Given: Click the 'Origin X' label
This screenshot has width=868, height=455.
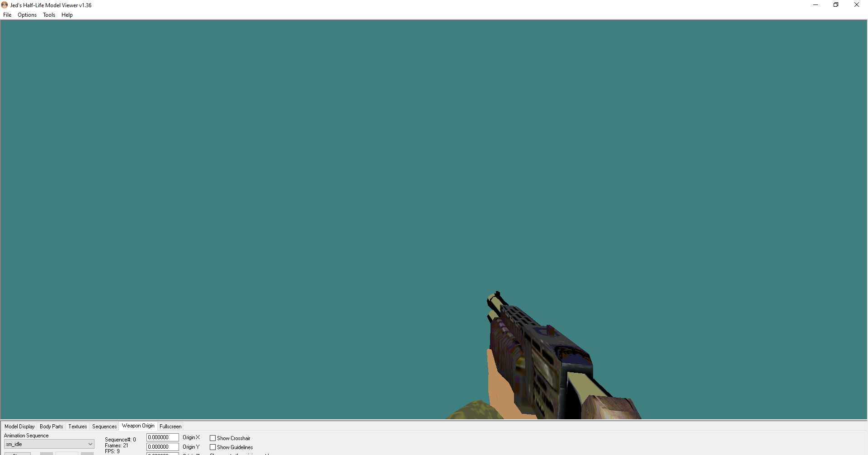Looking at the screenshot, I should click(x=191, y=437).
